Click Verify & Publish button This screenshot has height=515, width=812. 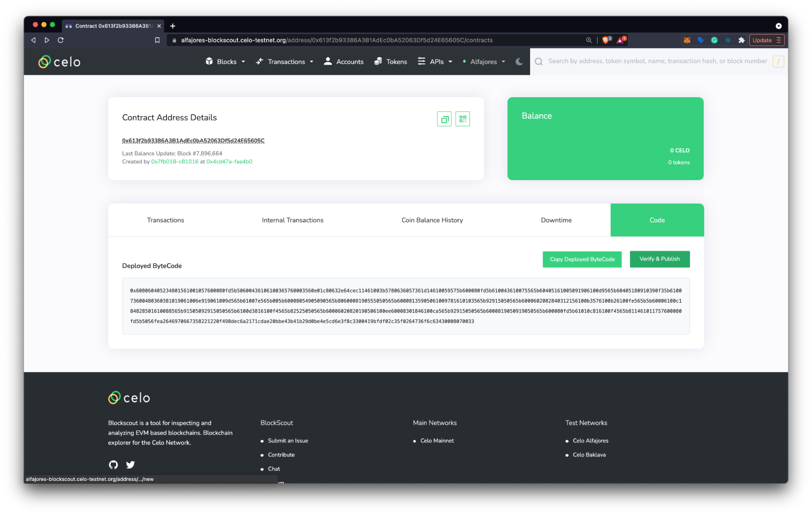tap(659, 259)
